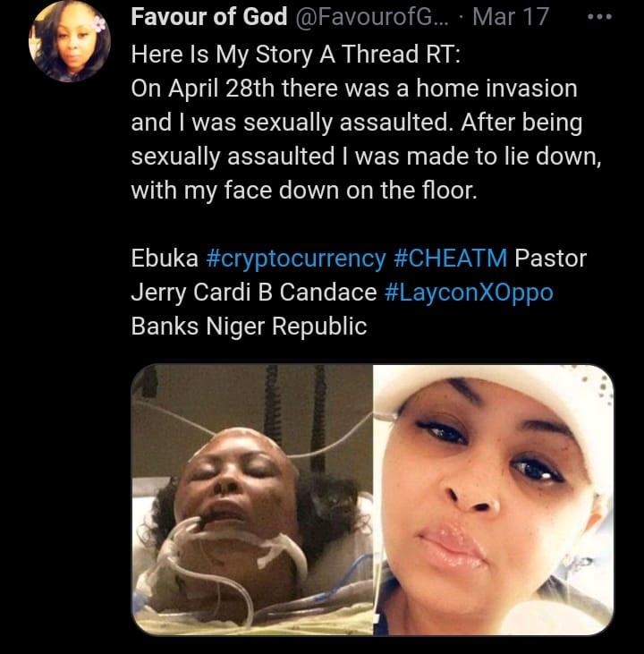
Task: Follow the #LayconXOppo hashtag link
Action: point(468,293)
